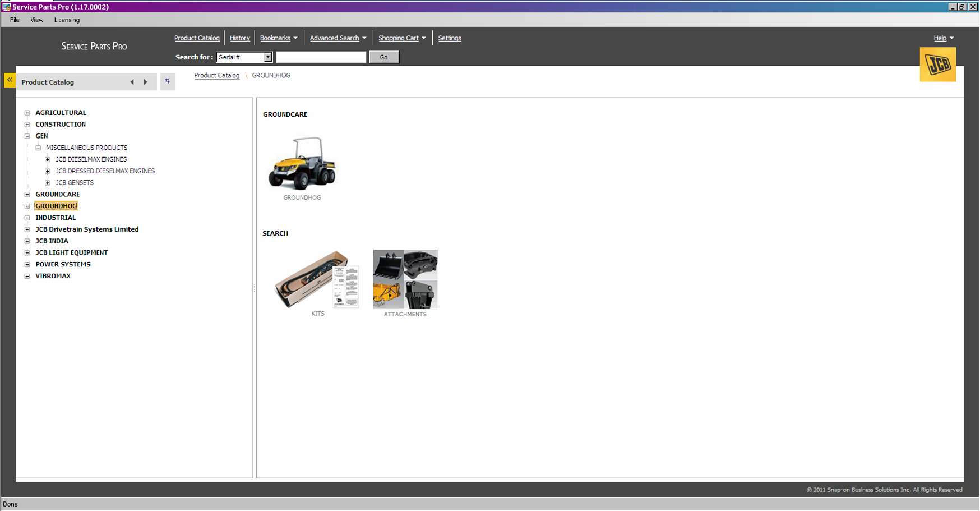Screen dimensions: 980x511
Task: Click the JCB logo
Action: point(937,65)
